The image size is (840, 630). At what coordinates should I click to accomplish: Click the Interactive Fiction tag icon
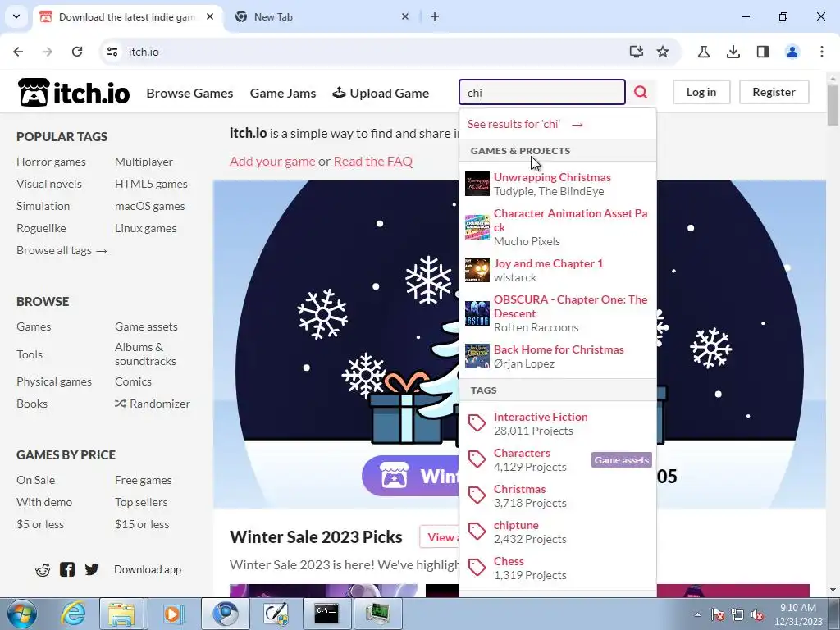pyautogui.click(x=477, y=423)
